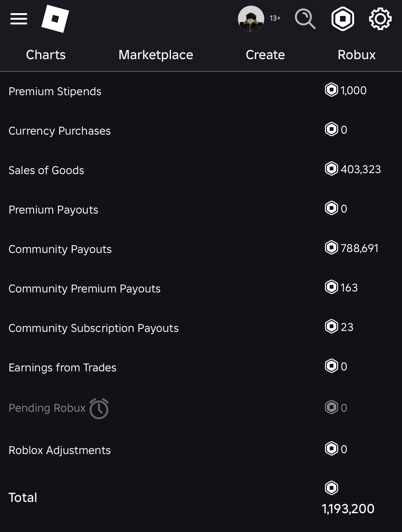The width and height of the screenshot is (402, 532).
Task: Switch to the Charts tab
Action: 46,55
